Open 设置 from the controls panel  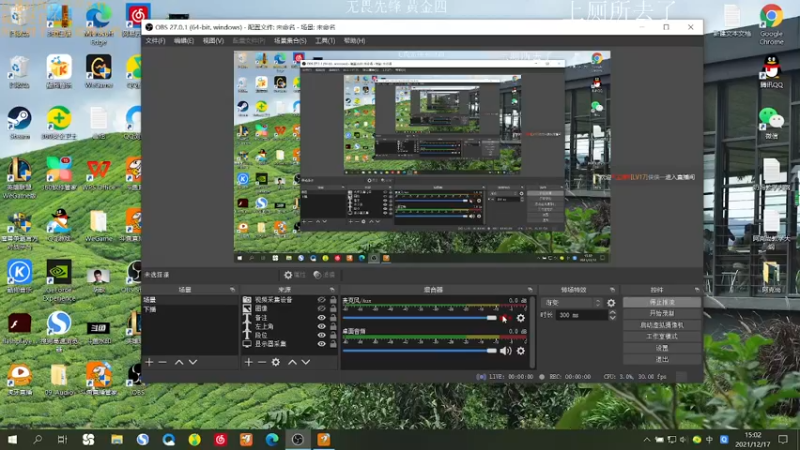point(662,348)
